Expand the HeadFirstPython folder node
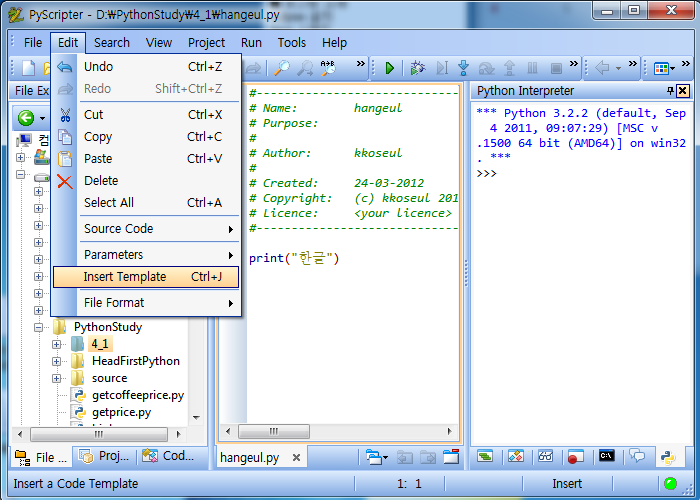Image resolution: width=700 pixels, height=500 pixels. point(56,361)
